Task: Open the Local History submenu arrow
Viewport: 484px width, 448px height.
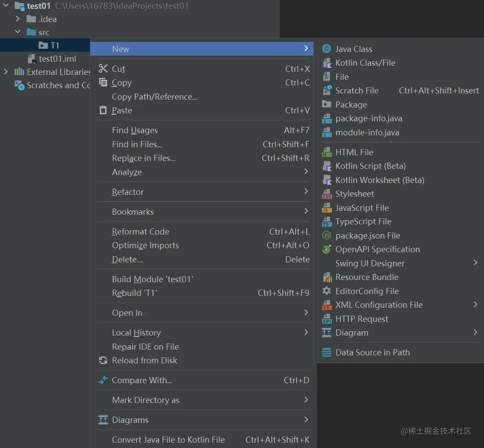Action: click(x=306, y=332)
